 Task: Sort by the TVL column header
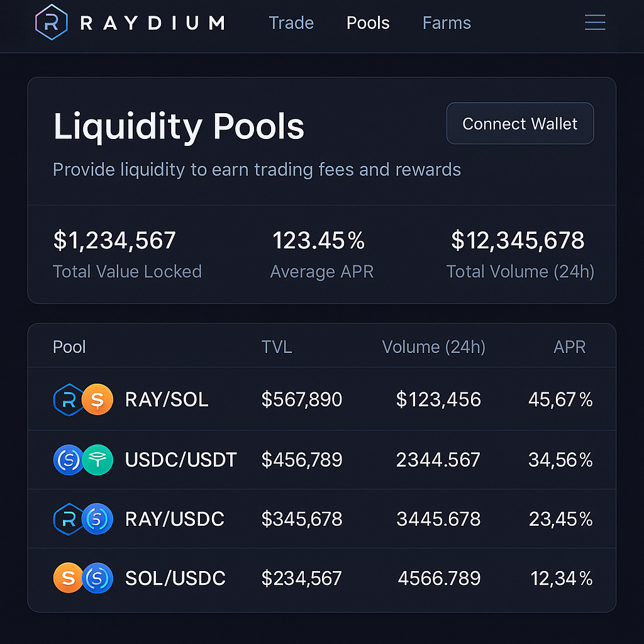(277, 347)
